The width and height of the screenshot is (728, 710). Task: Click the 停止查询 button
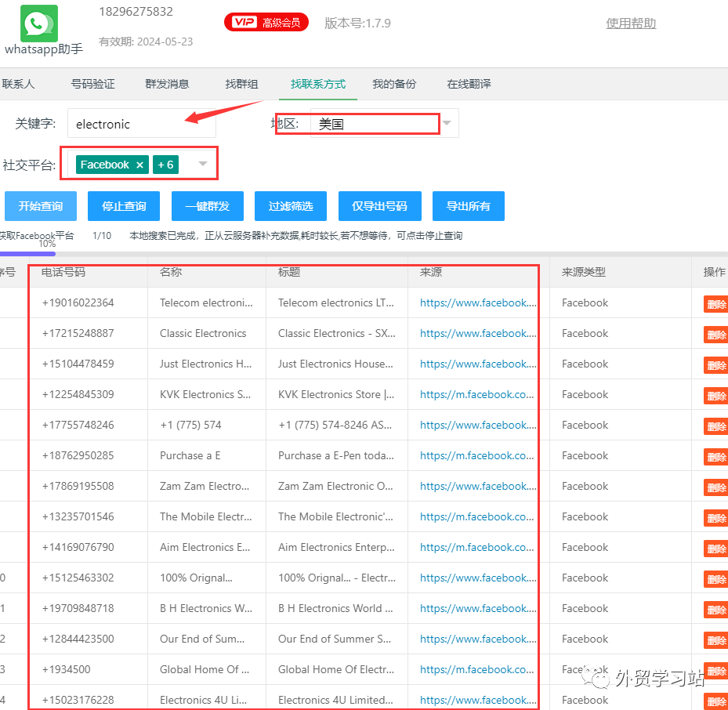coord(124,206)
